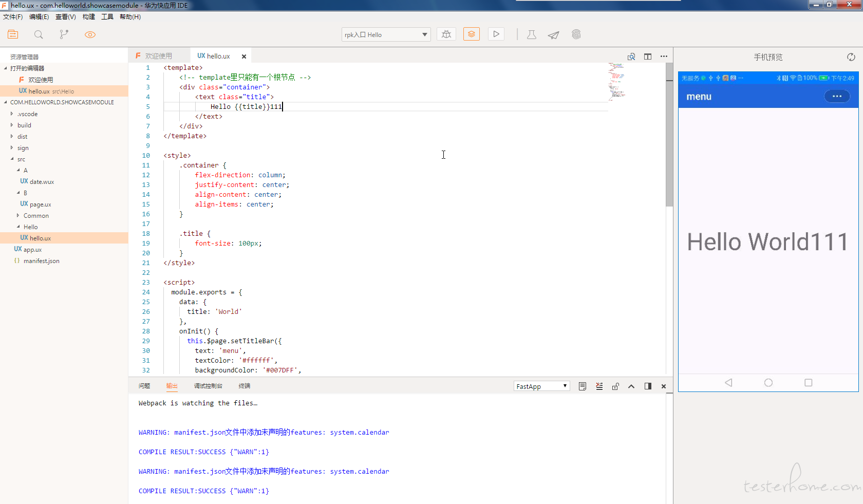
Task: Click the test flask icon
Action: point(532,34)
